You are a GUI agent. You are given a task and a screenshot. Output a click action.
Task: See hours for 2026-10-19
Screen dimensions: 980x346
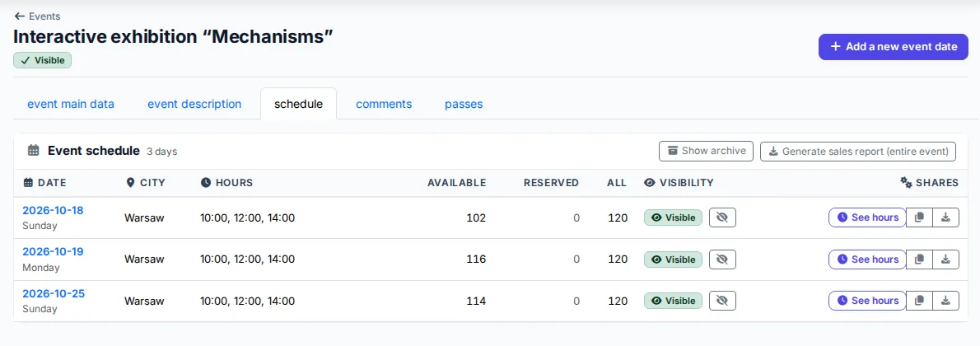click(867, 259)
